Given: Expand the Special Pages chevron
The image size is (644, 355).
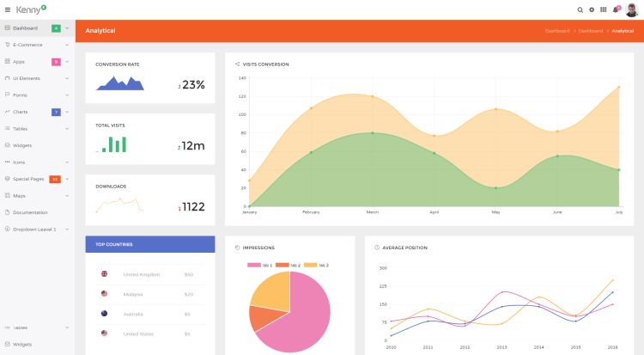Looking at the screenshot, I should click(x=67, y=180).
